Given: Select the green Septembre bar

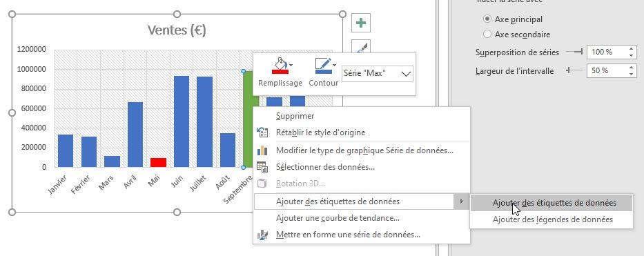Looking at the screenshot, I should (x=248, y=119).
